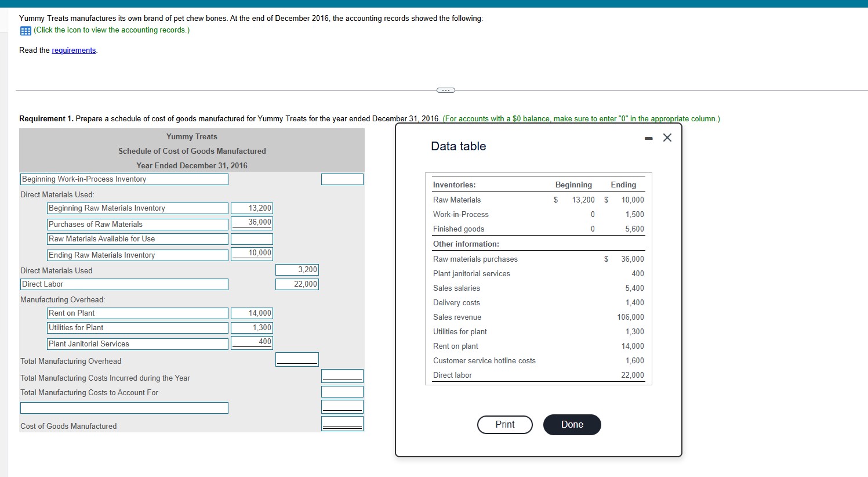This screenshot has width=868, height=477.
Task: Click "Sales revenue" value 106,000
Action: (630, 317)
